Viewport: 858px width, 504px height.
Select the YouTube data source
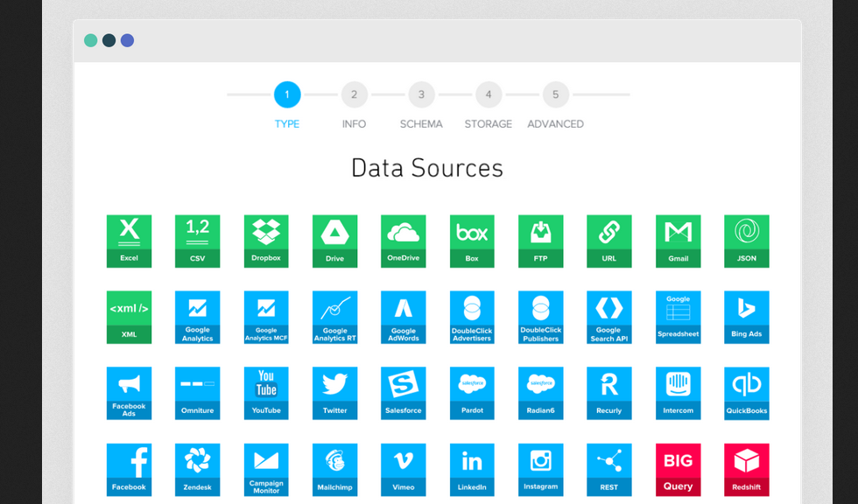point(266,393)
